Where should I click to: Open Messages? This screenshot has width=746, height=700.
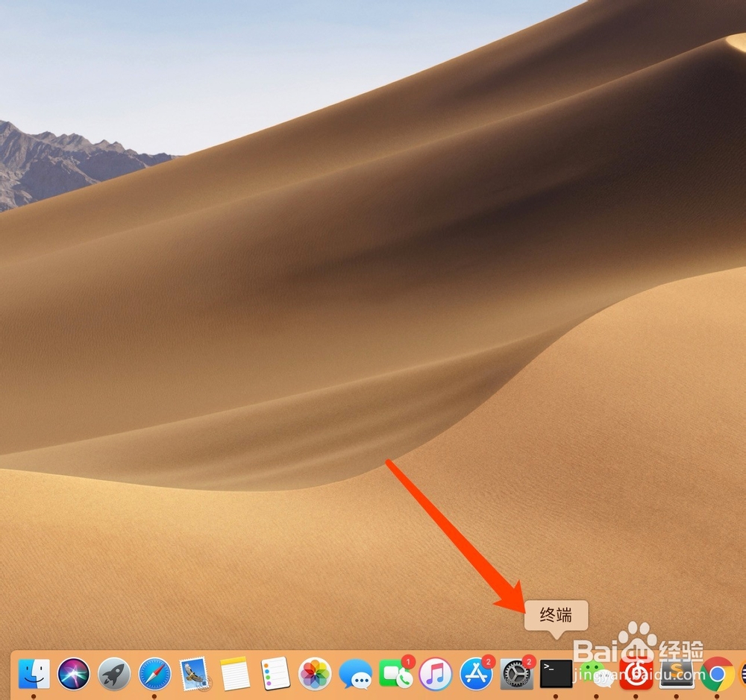(x=357, y=675)
